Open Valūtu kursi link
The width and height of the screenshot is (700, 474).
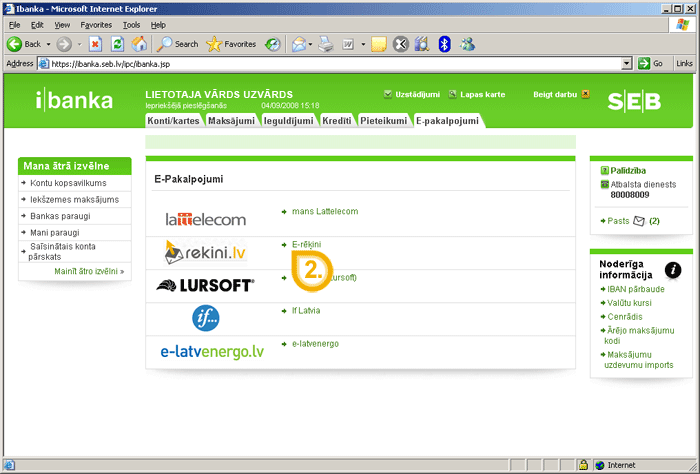coord(629,303)
